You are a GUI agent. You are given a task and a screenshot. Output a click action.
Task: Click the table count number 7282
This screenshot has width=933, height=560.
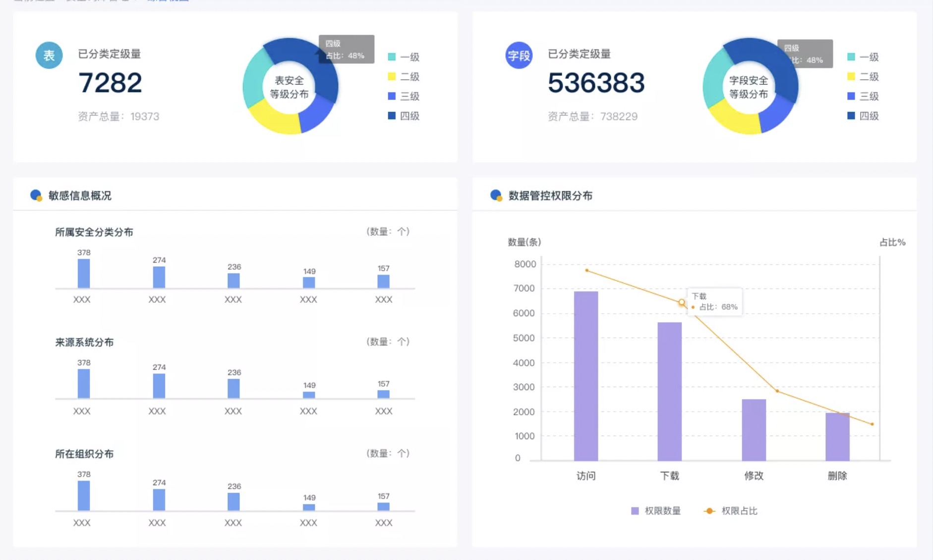coord(111,83)
